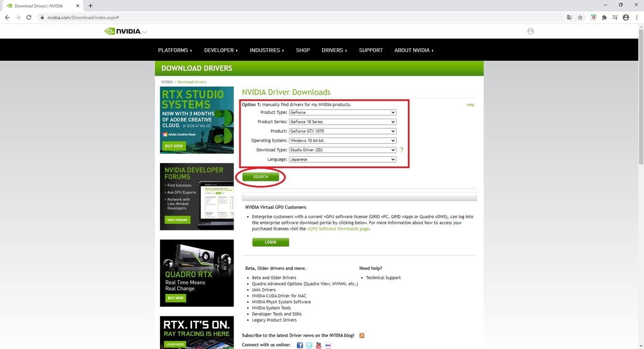644x349 pixels.
Task: Open the Help link
Action: (471, 105)
